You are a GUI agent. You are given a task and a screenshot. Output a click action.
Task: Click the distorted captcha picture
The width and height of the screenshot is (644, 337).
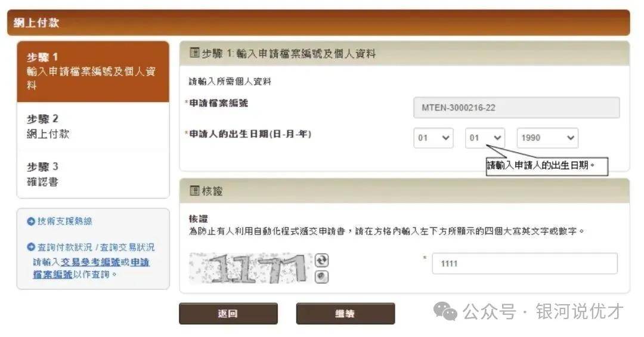tap(250, 268)
